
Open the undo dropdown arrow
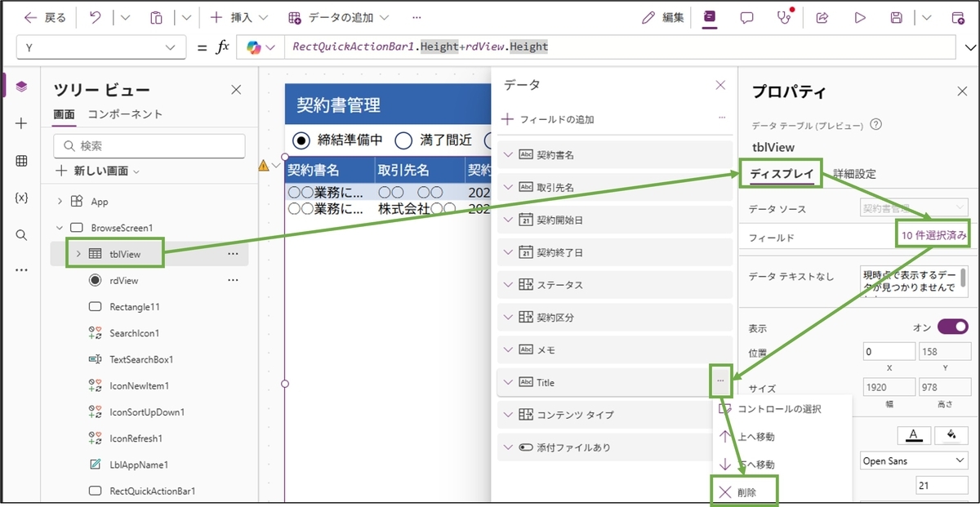126,17
